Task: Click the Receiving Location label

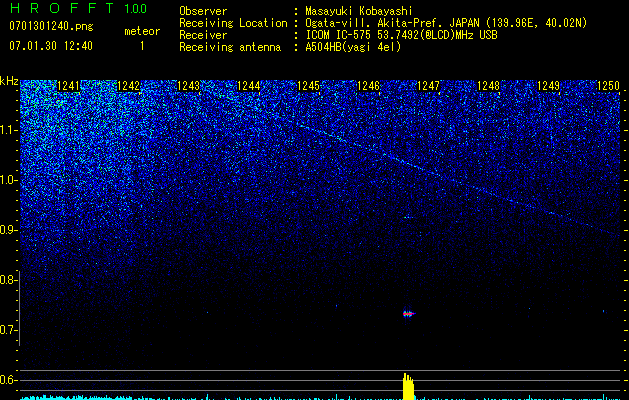Action: click(233, 23)
